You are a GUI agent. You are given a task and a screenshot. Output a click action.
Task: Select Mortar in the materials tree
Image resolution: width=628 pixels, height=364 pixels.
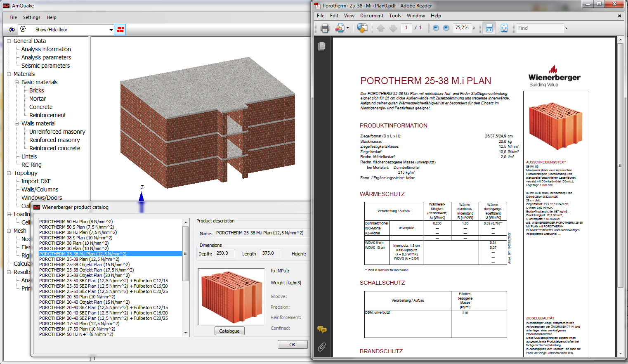(x=38, y=99)
